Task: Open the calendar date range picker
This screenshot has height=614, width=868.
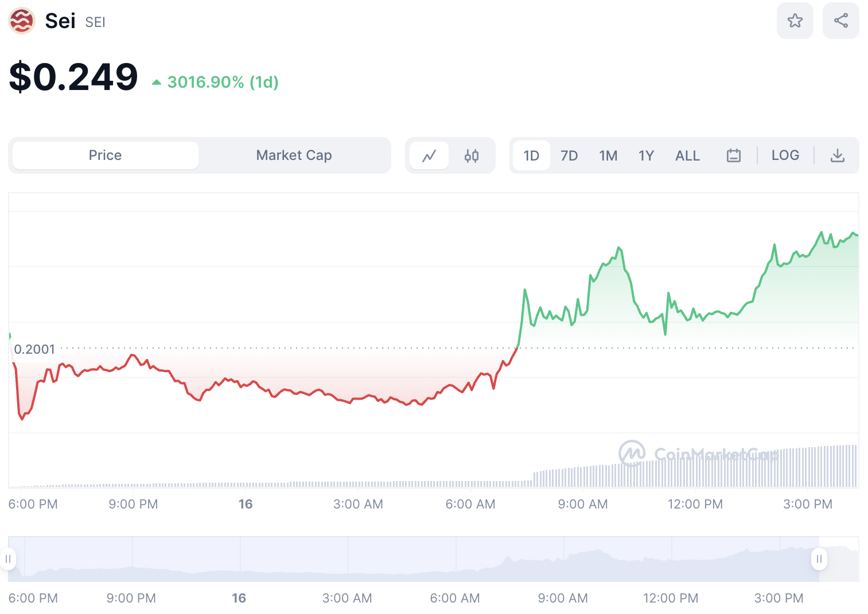Action: [734, 155]
